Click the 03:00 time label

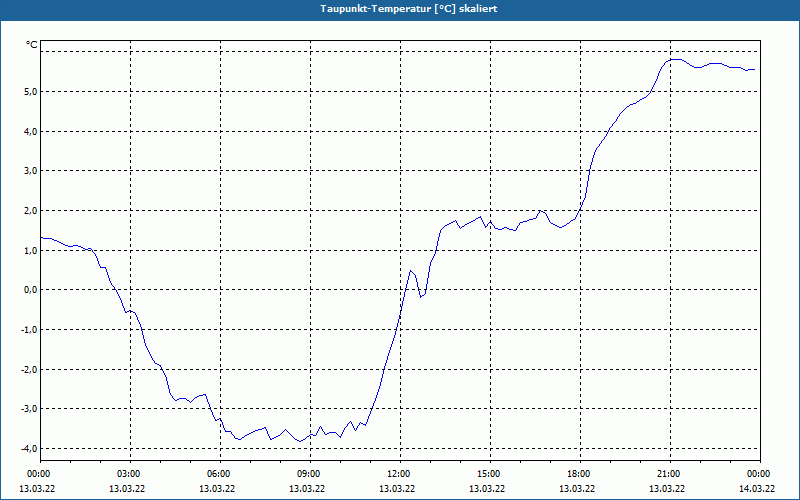tap(130, 474)
